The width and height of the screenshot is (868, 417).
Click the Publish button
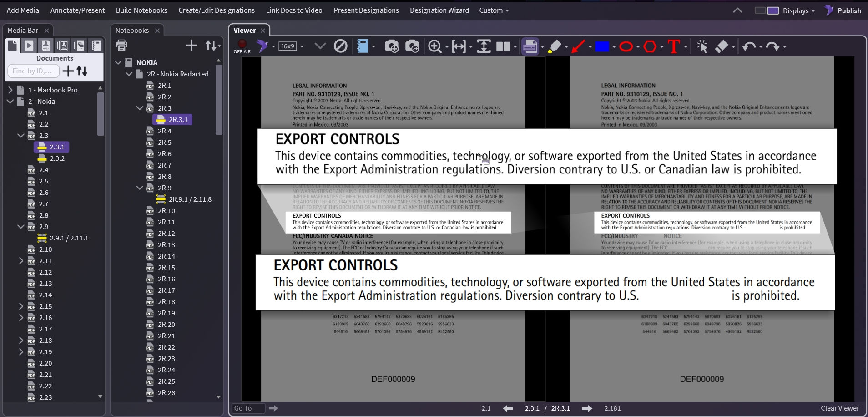(x=843, y=10)
